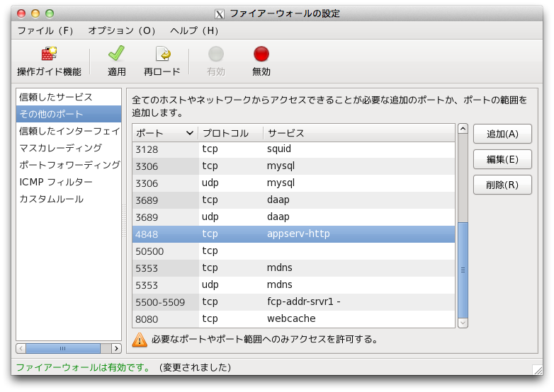Image resolution: width=554 pixels, height=392 pixels.
Task: Select マスカレーディング in the sidebar
Action: [x=61, y=148]
